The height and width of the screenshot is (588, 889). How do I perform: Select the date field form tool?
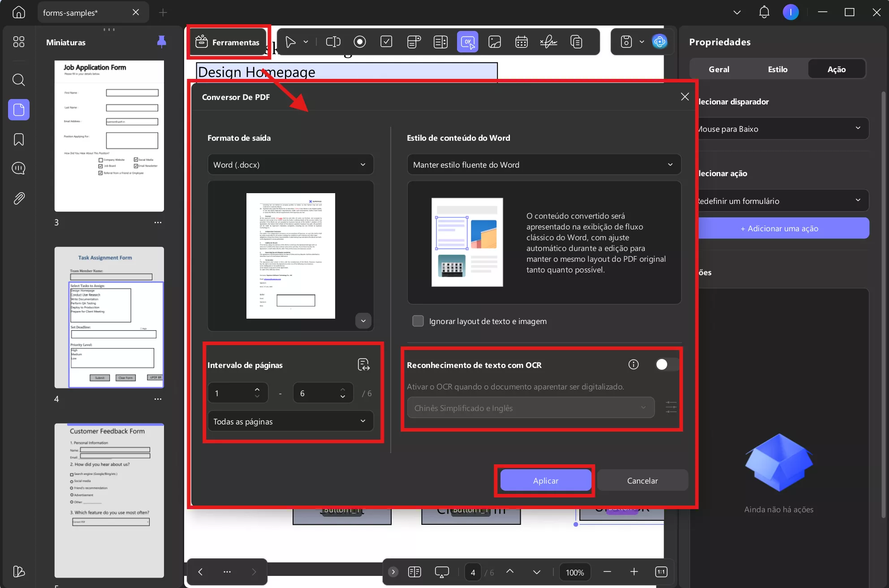(x=521, y=42)
